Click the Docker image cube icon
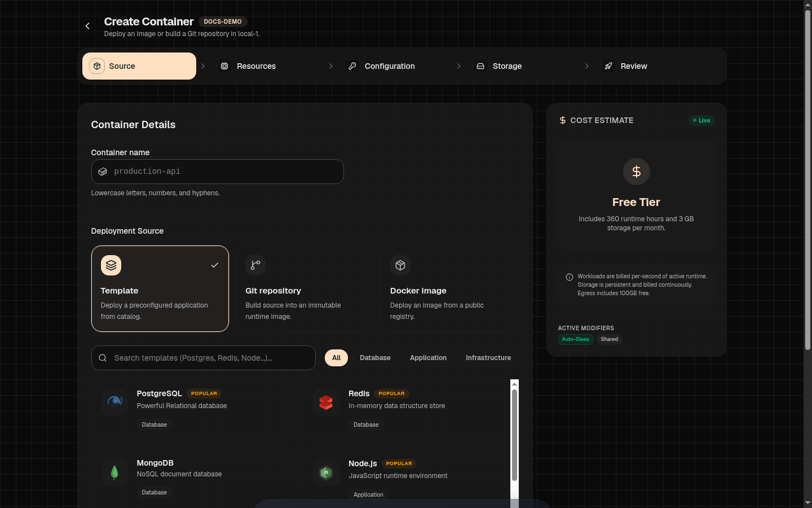812x508 pixels. pos(400,265)
